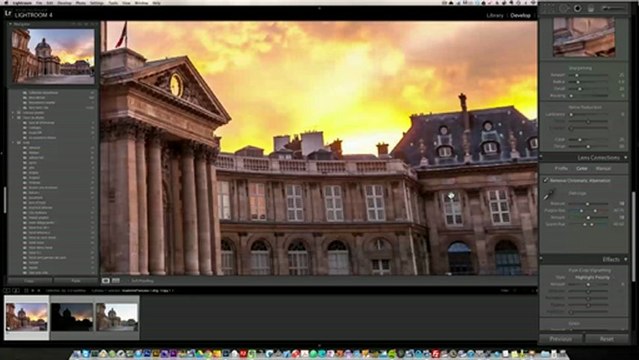The height and width of the screenshot is (360, 639).
Task: Open the vignette Style dropdown (Highlight Priority)
Action: [592, 277]
